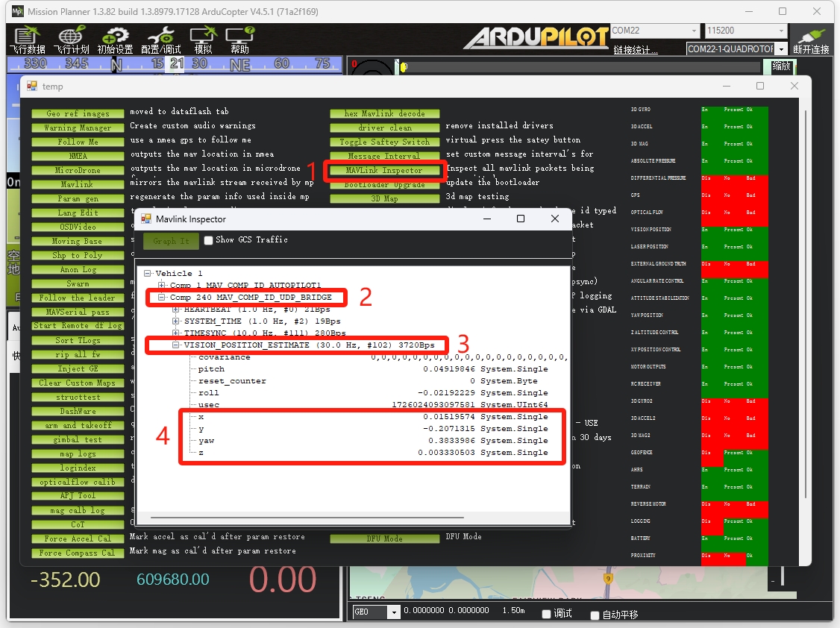Toggle the 自动平移 checkbox
The height and width of the screenshot is (628, 840).
(x=595, y=615)
